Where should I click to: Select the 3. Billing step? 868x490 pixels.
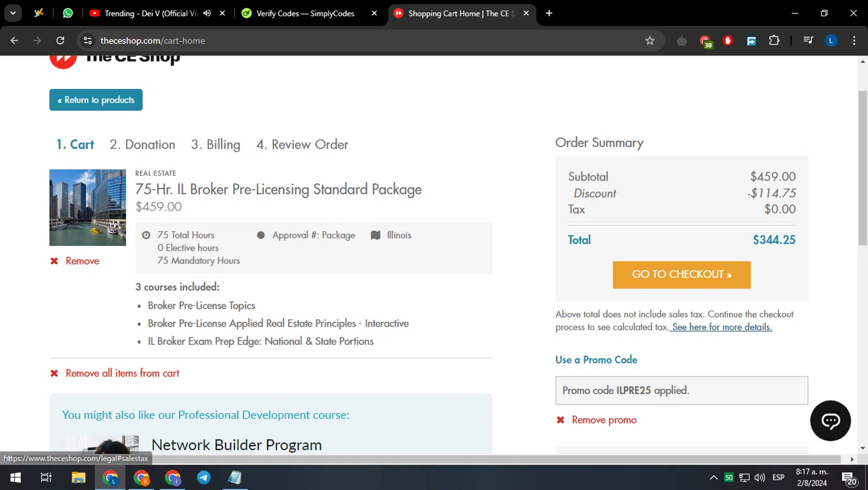point(216,145)
